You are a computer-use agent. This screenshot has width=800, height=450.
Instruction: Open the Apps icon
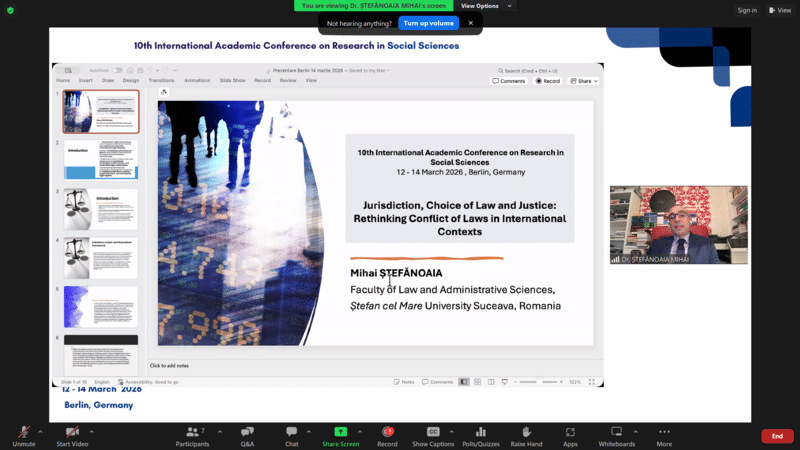point(570,436)
